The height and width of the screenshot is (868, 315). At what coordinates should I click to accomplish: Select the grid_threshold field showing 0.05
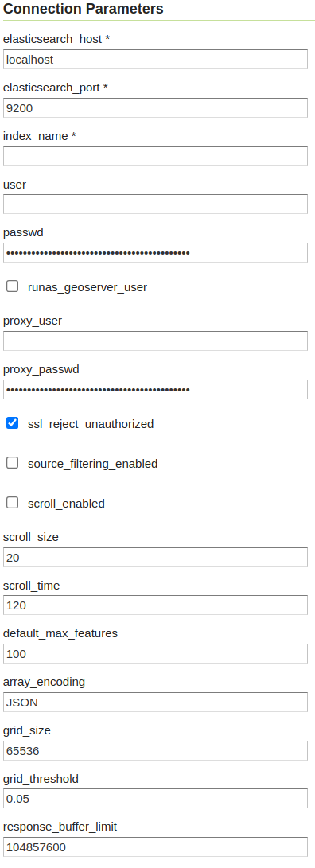[156, 799]
